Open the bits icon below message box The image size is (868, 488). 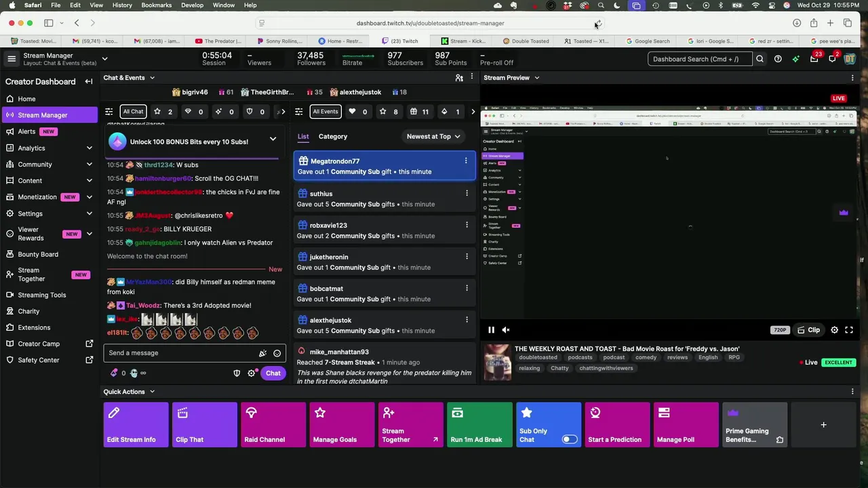click(x=114, y=373)
